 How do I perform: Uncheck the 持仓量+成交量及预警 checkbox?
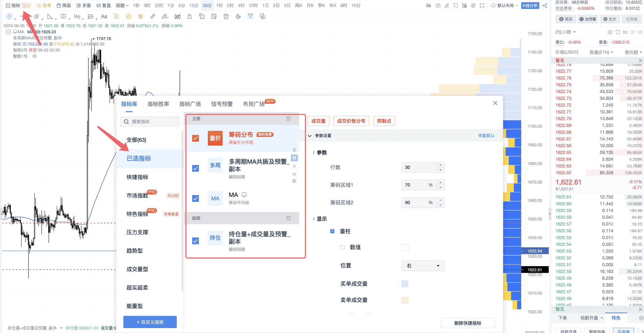pos(196,241)
